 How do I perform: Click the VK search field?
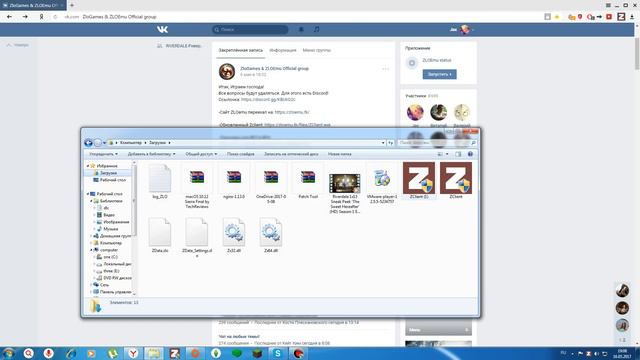[x=250, y=29]
